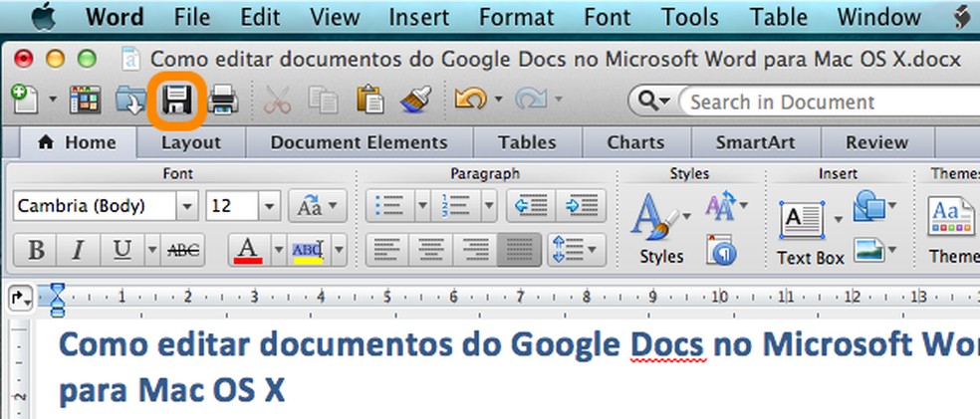
Task: Open the Tools menu
Action: [689, 17]
